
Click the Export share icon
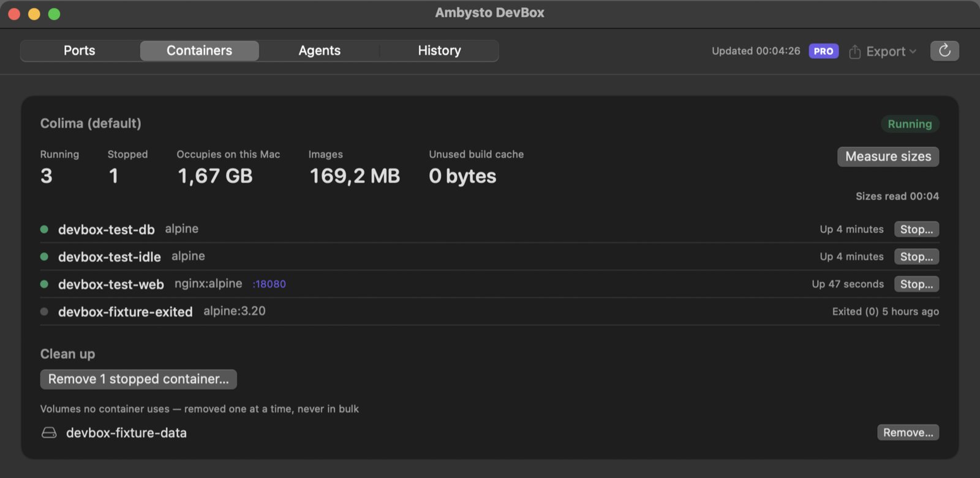pyautogui.click(x=855, y=51)
